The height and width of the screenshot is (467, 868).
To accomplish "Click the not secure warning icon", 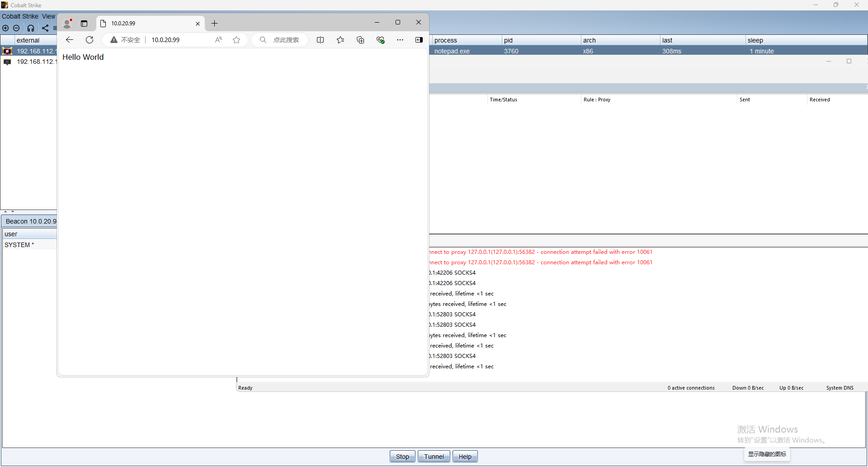I will tap(114, 40).
